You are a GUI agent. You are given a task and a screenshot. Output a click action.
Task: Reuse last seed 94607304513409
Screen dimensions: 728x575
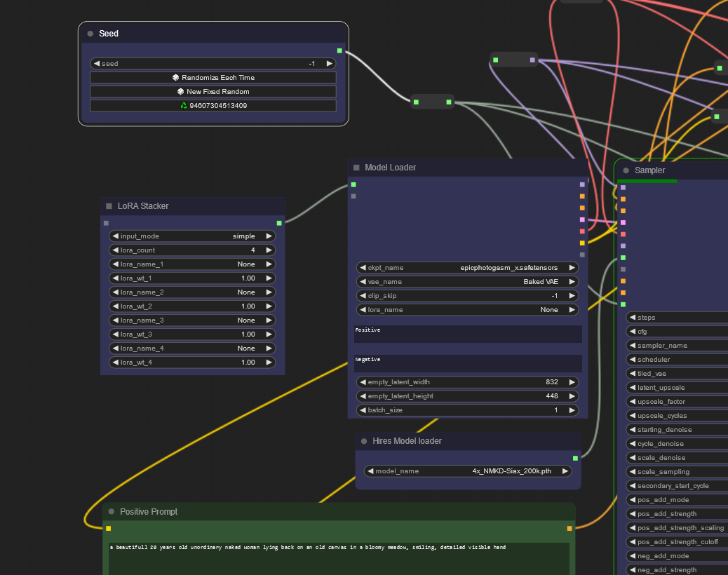pos(213,105)
